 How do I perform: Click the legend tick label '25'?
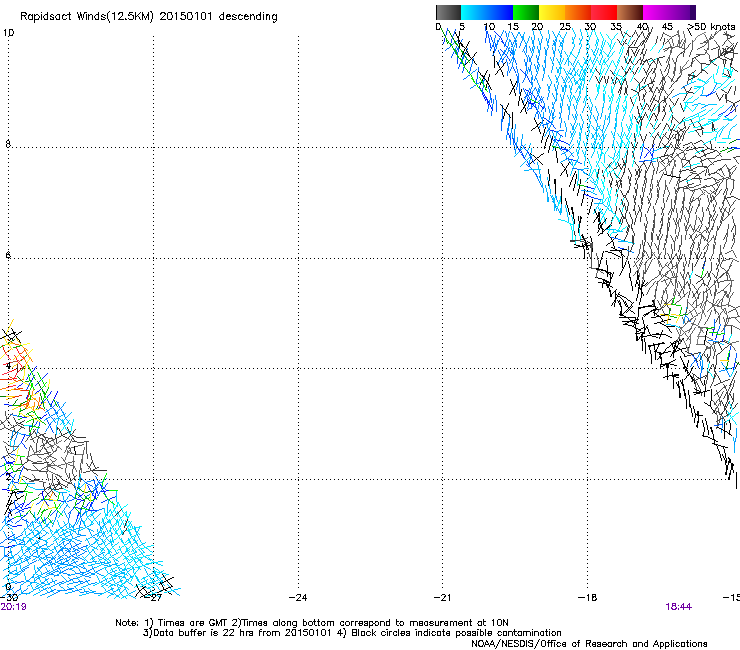pyautogui.click(x=565, y=26)
